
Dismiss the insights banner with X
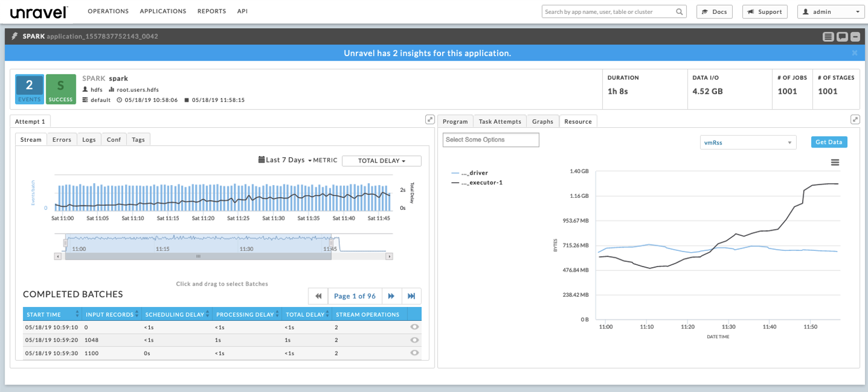point(855,53)
